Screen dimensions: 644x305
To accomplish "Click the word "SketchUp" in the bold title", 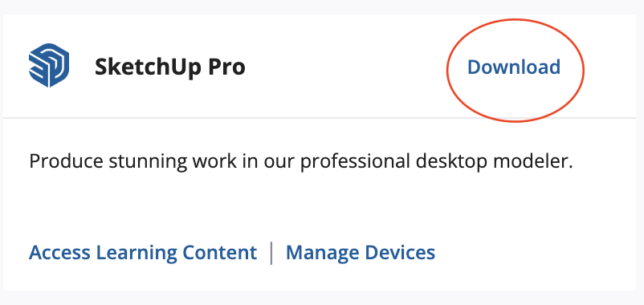I will point(149,67).
